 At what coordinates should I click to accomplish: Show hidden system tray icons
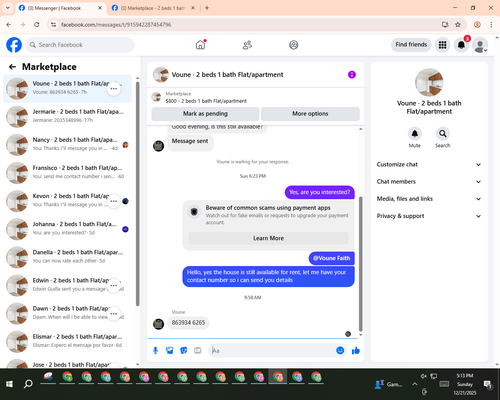click(x=414, y=384)
